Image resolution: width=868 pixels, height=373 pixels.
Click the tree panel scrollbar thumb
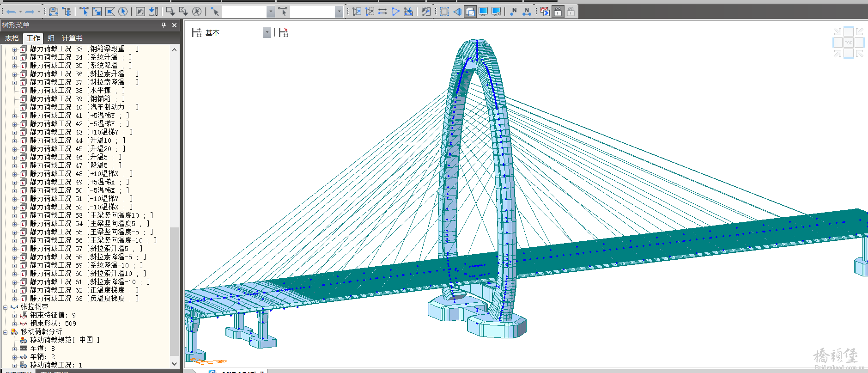click(x=174, y=291)
